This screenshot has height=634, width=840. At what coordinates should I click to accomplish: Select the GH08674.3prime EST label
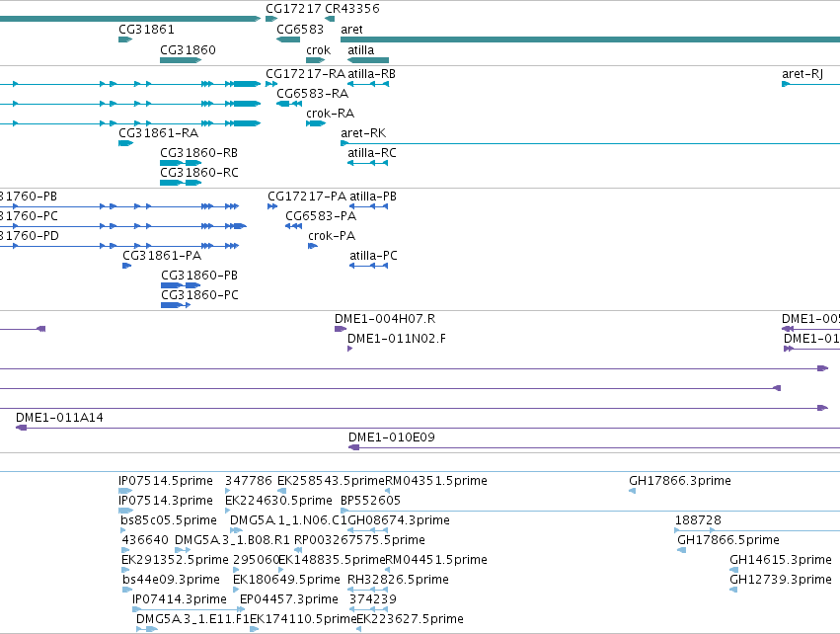coord(399,520)
